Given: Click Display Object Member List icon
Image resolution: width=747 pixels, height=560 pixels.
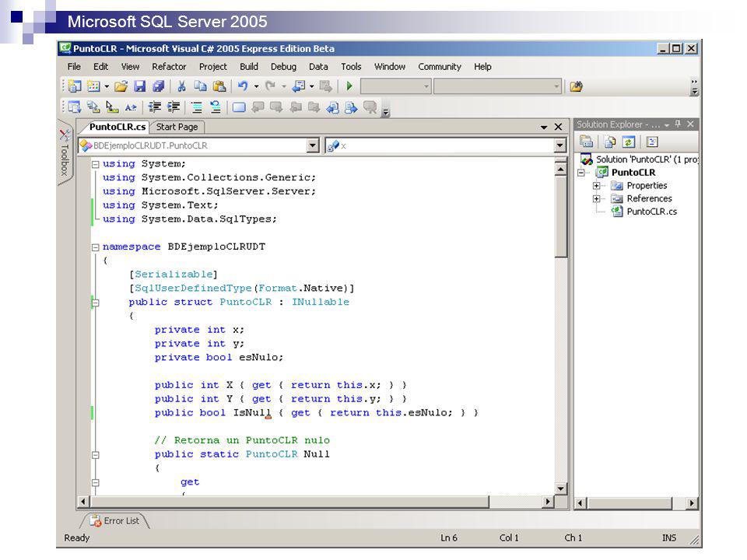Looking at the screenshot, I should [75, 107].
